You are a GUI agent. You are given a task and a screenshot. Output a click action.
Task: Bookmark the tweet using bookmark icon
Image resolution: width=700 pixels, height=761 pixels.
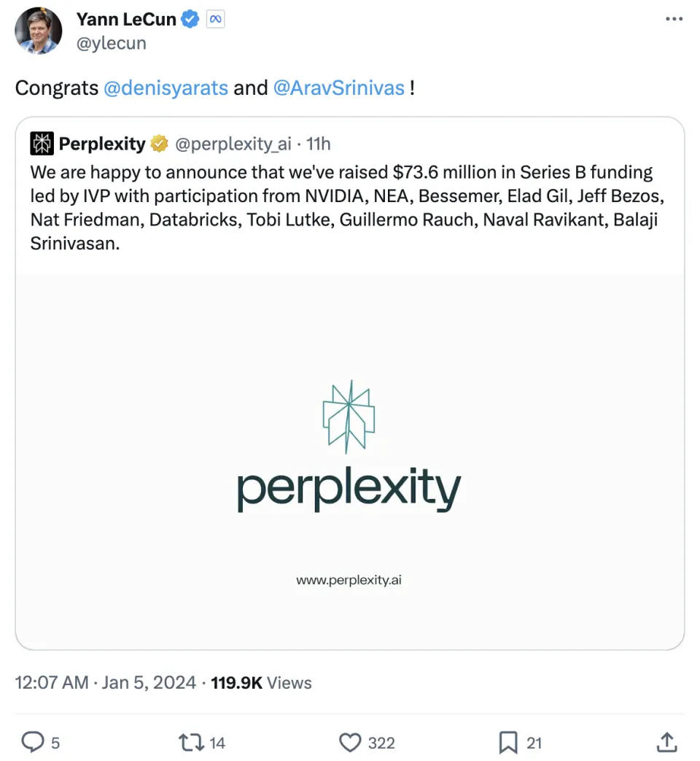pos(508,743)
